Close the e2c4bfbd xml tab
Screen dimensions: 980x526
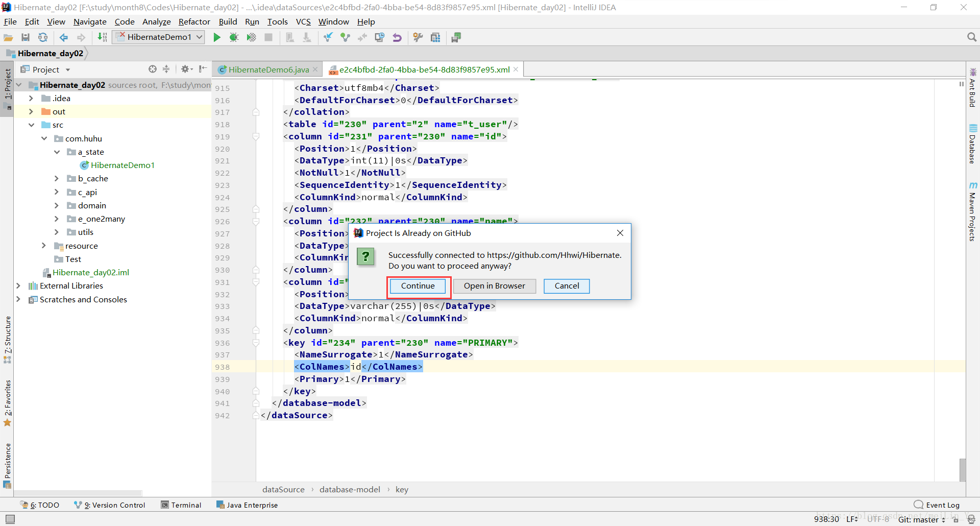click(x=516, y=69)
